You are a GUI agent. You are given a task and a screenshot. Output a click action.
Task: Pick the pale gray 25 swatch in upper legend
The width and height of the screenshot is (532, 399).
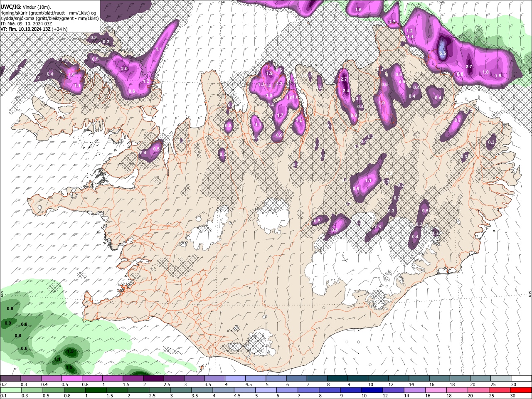point(501,379)
